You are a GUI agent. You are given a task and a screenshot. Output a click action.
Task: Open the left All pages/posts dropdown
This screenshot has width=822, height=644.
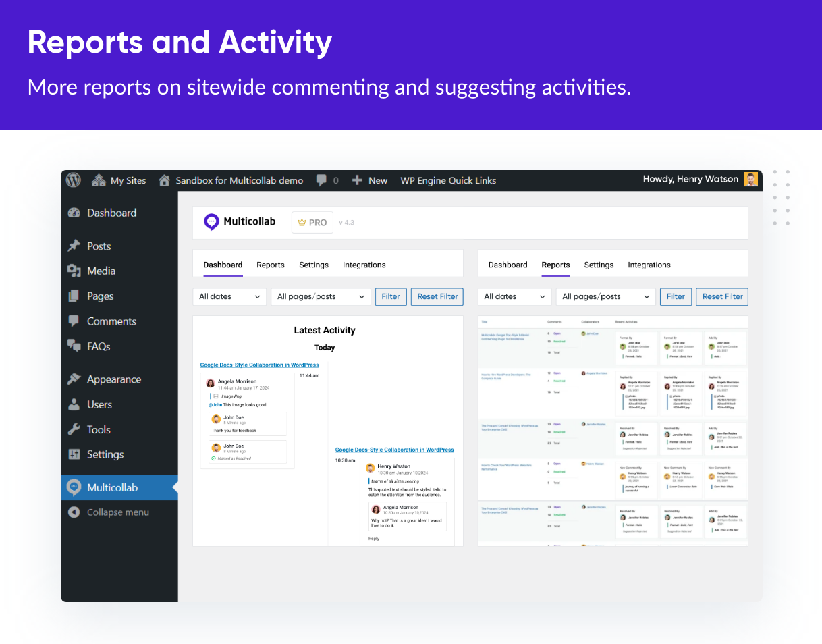click(x=321, y=296)
